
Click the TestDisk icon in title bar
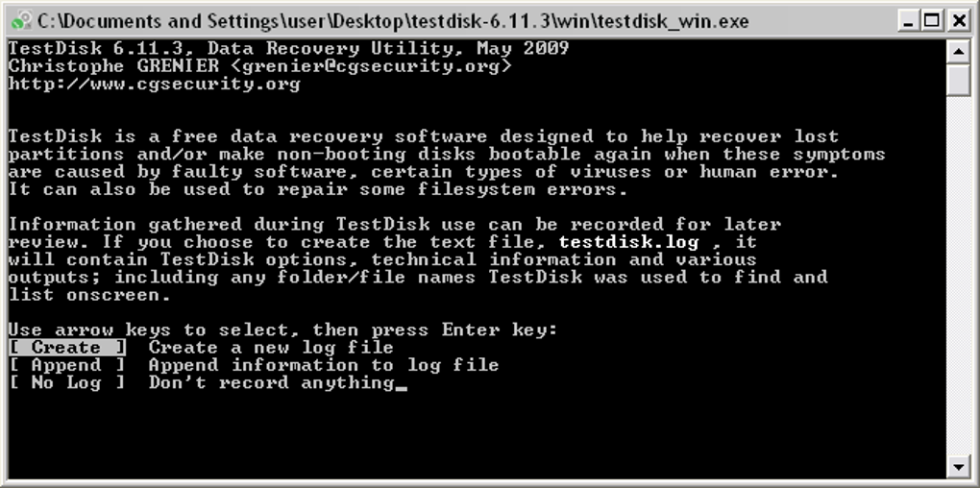[x=21, y=20]
